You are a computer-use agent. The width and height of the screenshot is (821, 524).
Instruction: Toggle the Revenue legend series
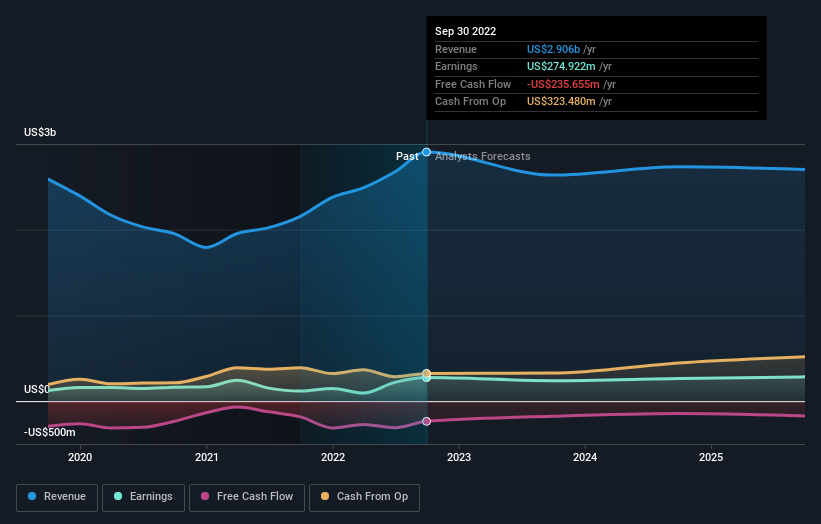coord(57,497)
